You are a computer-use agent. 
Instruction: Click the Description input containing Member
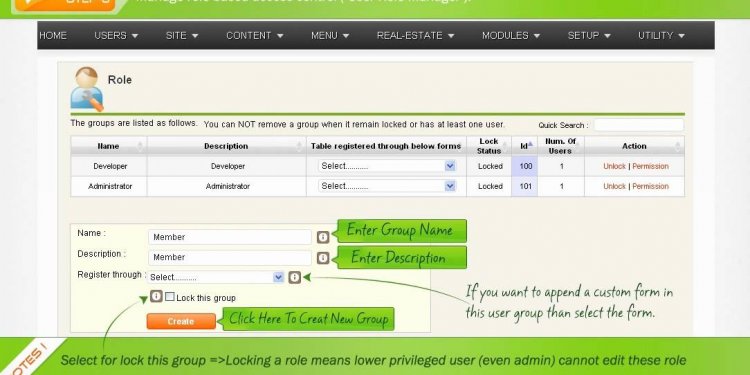230,257
